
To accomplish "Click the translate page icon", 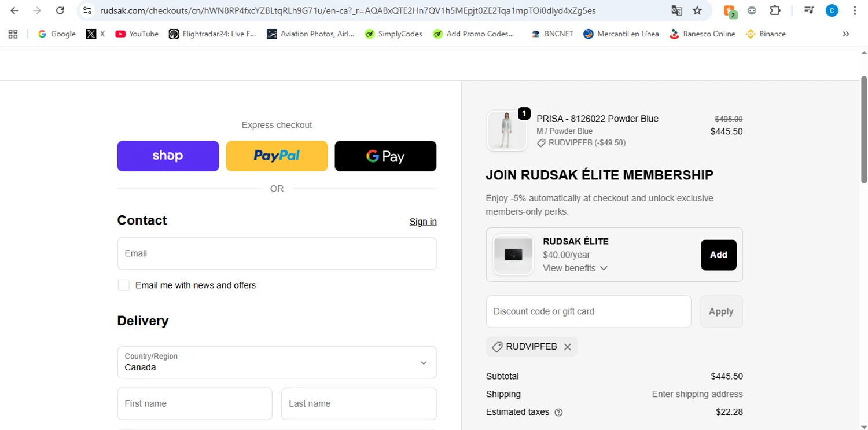I will coord(676,10).
